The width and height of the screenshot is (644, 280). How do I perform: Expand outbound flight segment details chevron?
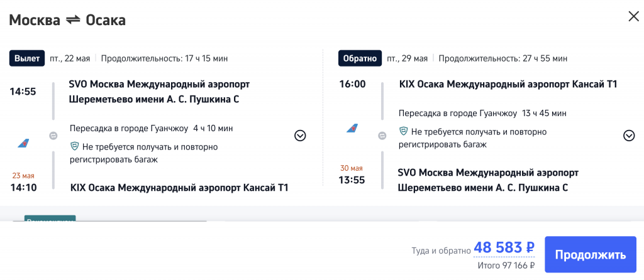click(x=300, y=136)
